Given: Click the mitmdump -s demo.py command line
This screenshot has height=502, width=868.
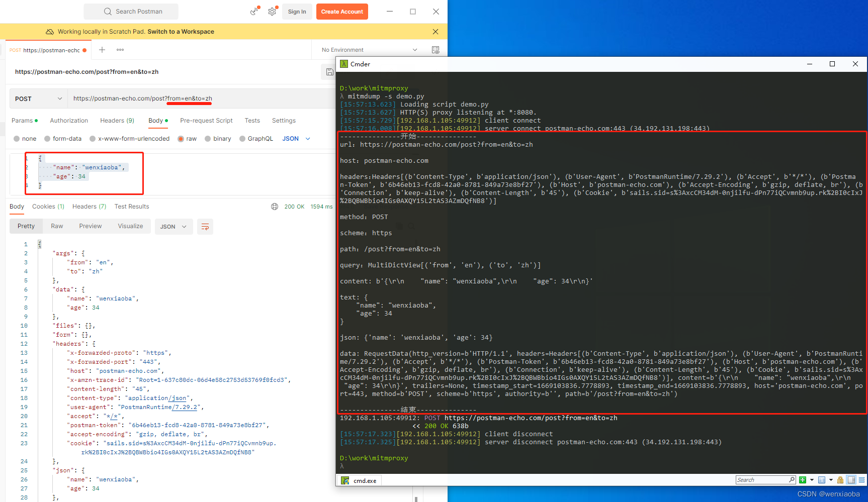Looking at the screenshot, I should coord(386,96).
